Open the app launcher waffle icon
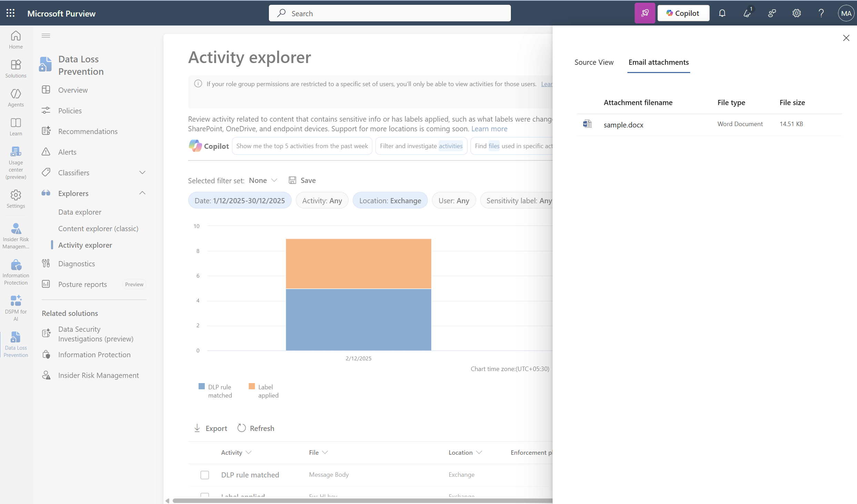 (11, 13)
